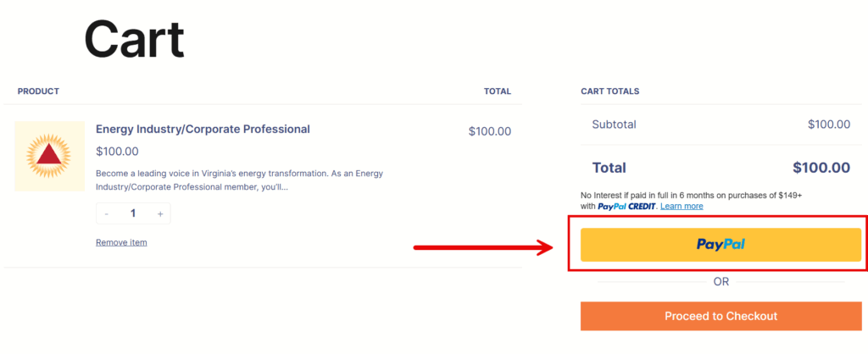Click the PRODUCT column header

tap(38, 91)
